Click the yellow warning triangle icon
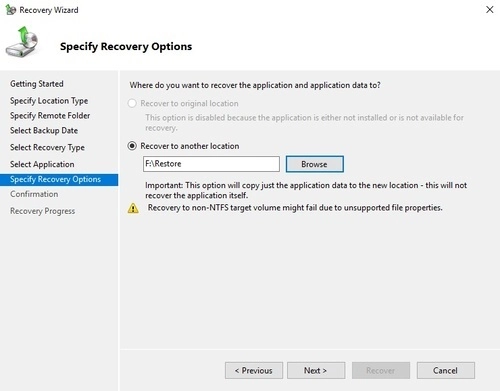 point(133,208)
